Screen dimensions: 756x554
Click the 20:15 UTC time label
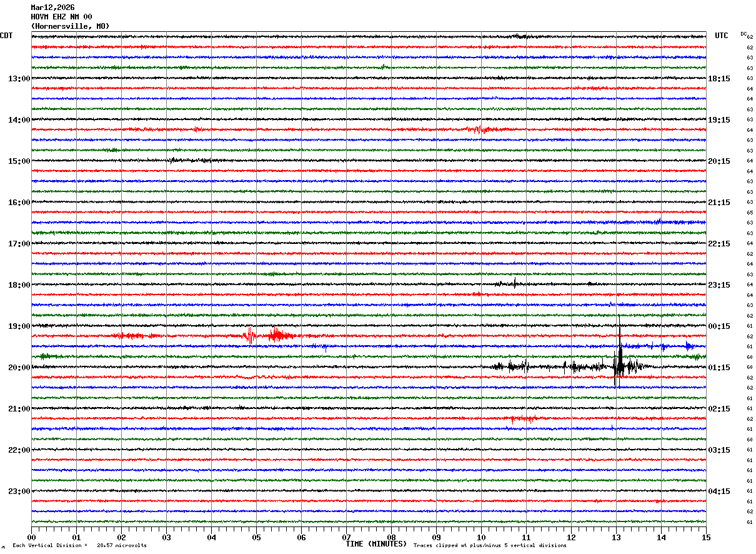[719, 161]
